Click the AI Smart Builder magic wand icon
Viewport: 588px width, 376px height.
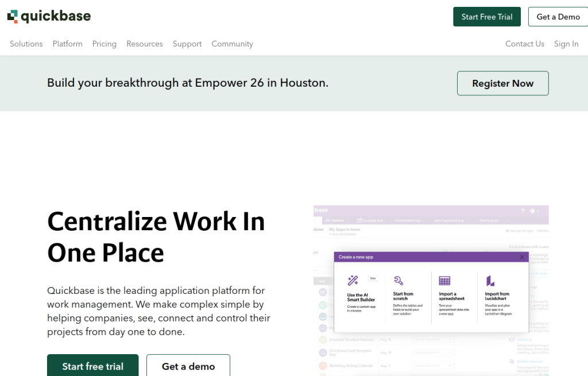click(x=353, y=281)
